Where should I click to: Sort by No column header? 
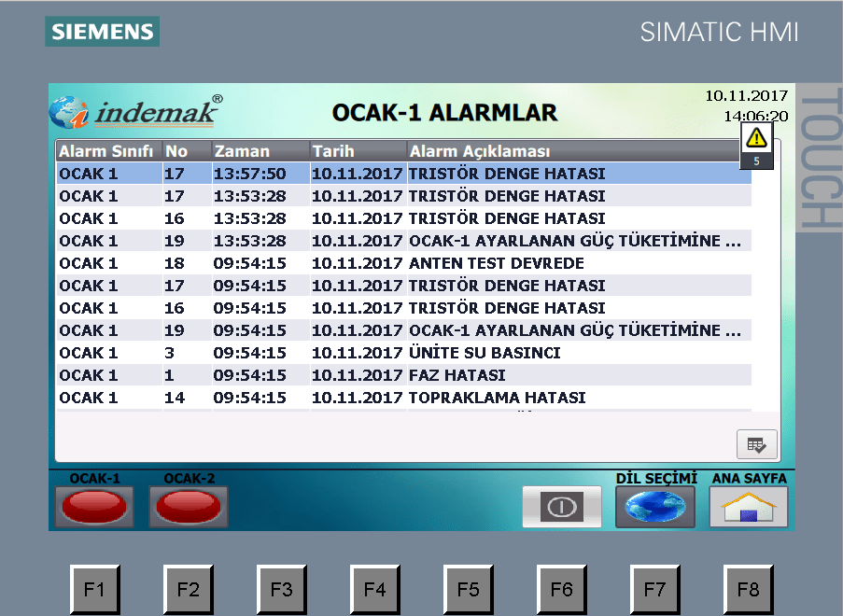tap(187, 151)
